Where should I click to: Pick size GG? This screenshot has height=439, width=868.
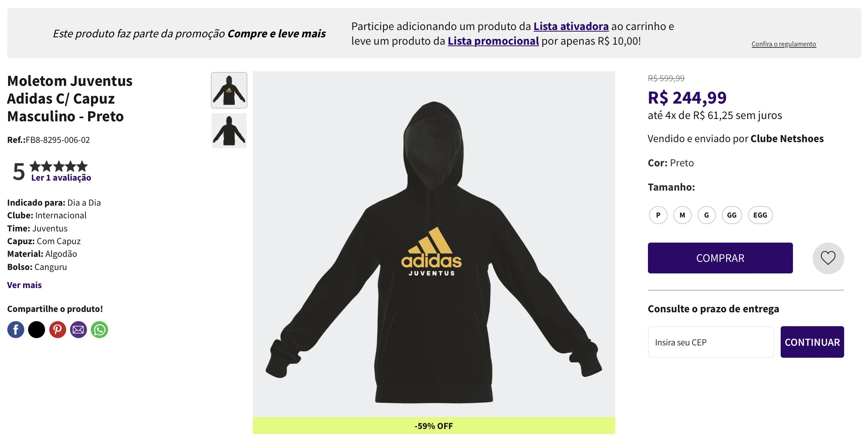pos(732,215)
